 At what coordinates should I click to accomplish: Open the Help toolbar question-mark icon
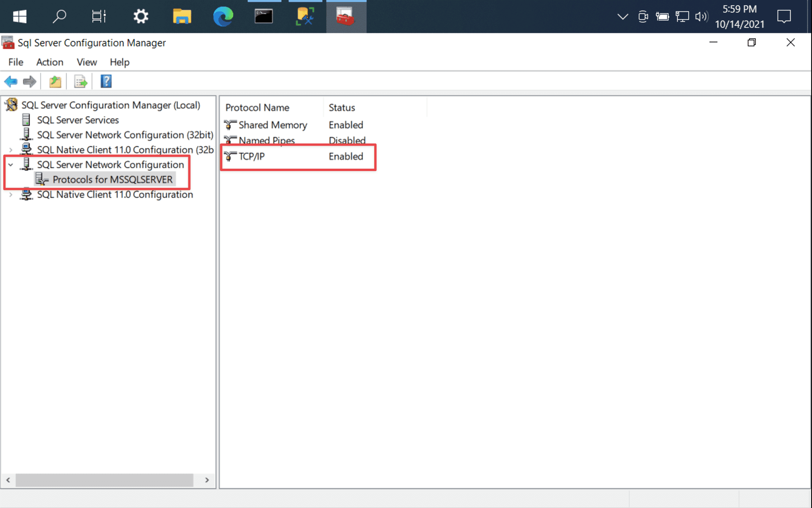click(106, 82)
